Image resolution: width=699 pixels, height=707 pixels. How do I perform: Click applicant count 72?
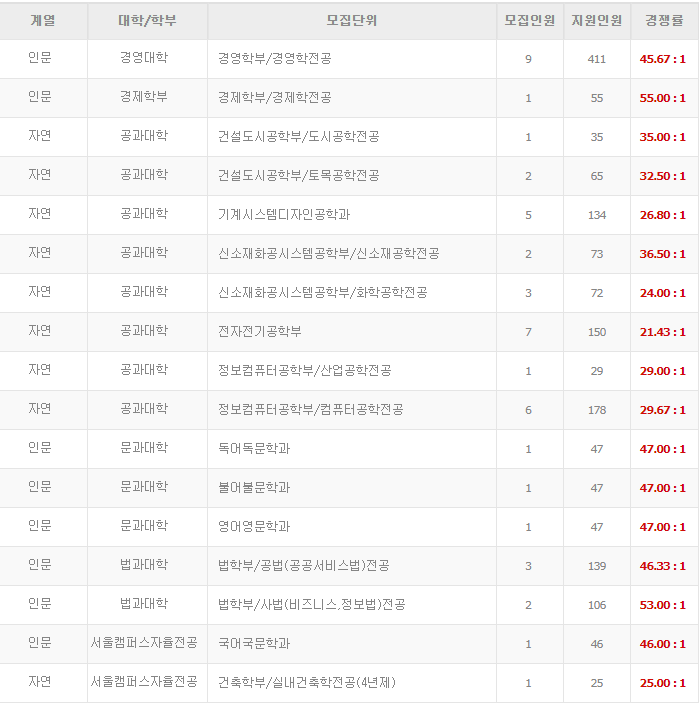coord(597,293)
